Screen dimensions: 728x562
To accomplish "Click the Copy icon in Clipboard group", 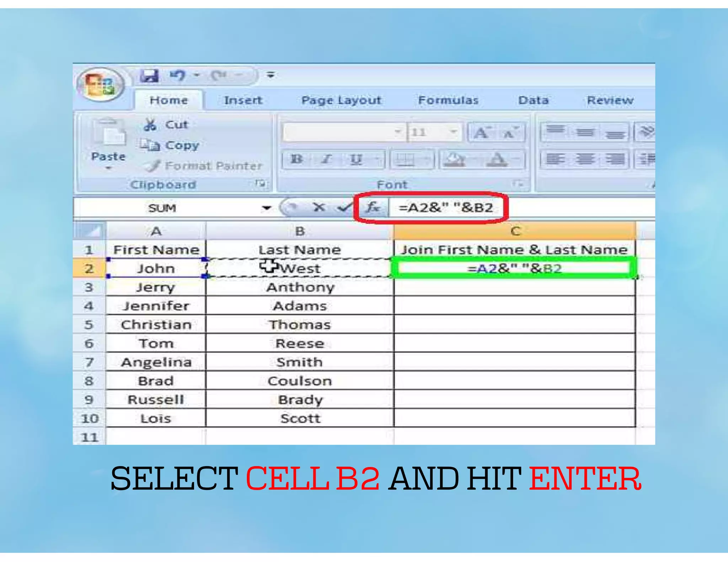I will coord(149,145).
